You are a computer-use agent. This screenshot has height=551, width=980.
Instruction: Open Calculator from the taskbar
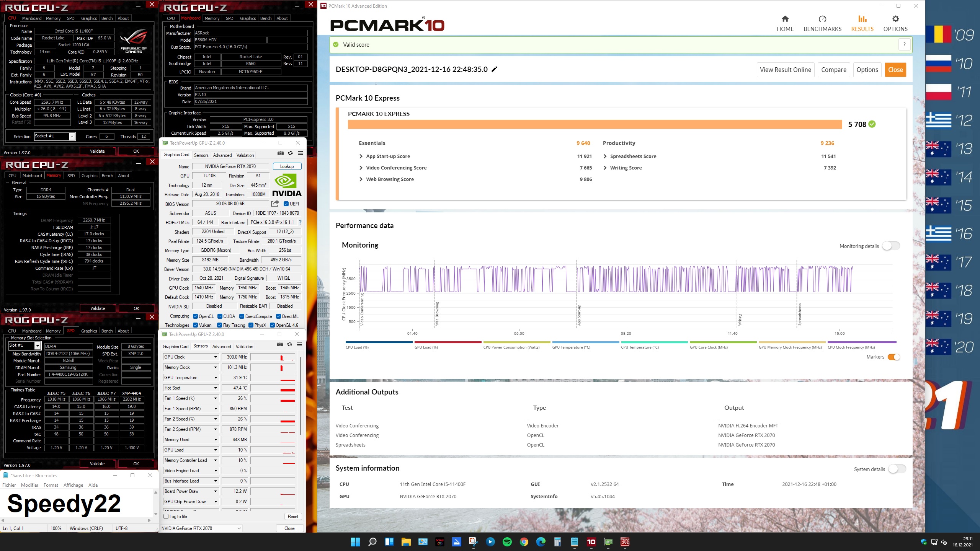(558, 542)
